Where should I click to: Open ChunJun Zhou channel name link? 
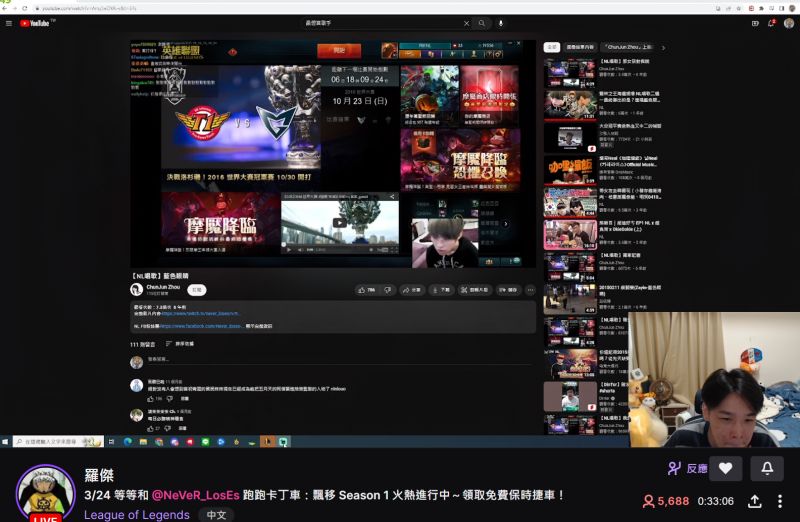tap(163, 287)
